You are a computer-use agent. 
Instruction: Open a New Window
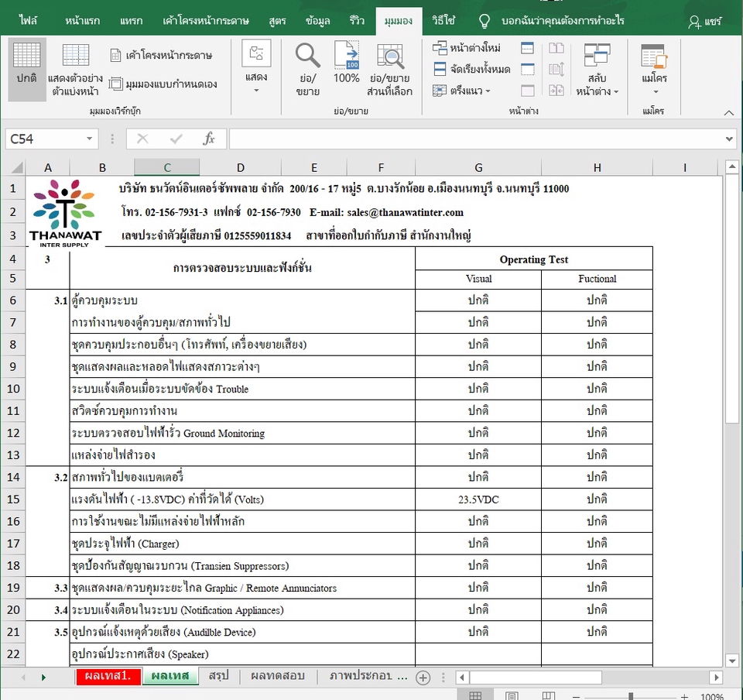(x=467, y=48)
